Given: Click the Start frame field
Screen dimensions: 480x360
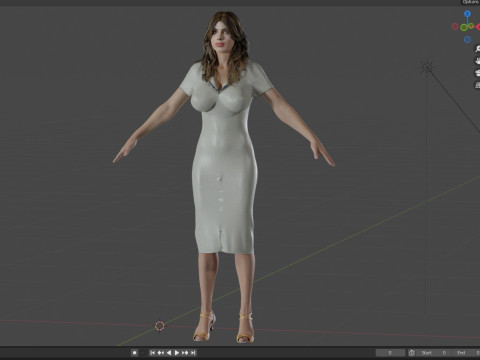Looking at the screenshot, I should [x=434, y=353].
